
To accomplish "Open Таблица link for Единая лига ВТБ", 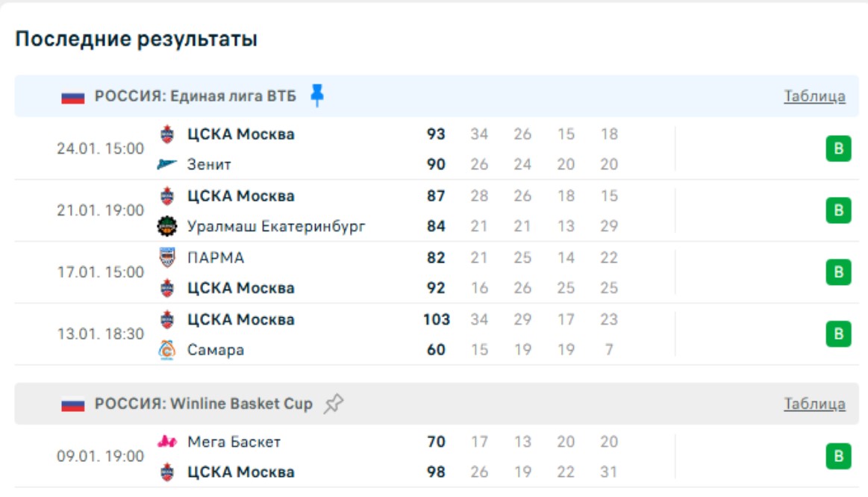I will point(814,96).
